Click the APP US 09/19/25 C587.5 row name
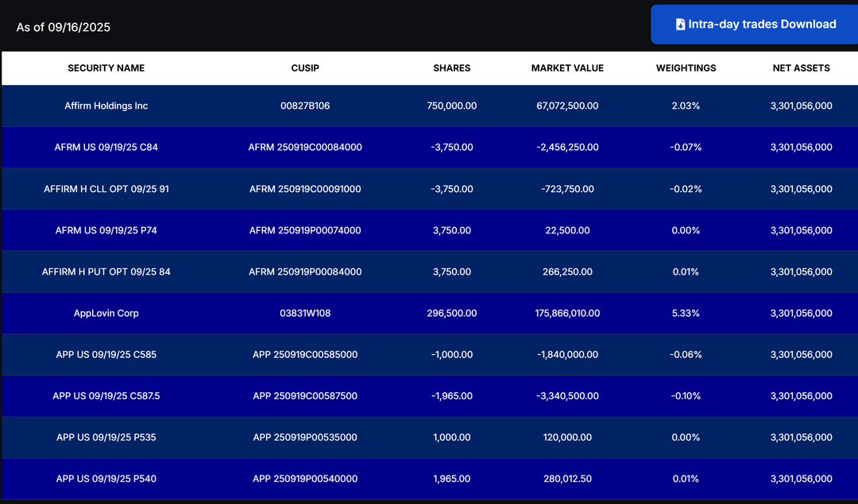The width and height of the screenshot is (858, 504). click(x=106, y=396)
